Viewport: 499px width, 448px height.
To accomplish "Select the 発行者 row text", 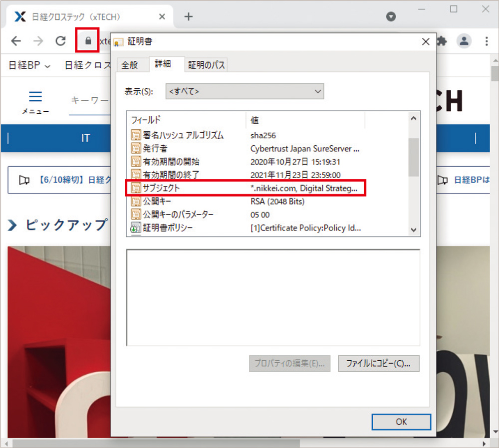I will point(155,149).
